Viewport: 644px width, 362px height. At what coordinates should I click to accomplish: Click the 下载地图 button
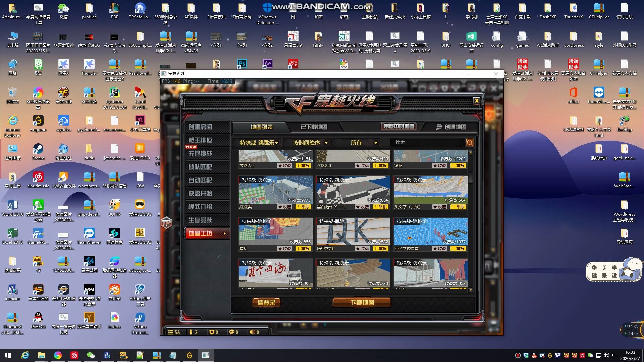click(x=362, y=303)
